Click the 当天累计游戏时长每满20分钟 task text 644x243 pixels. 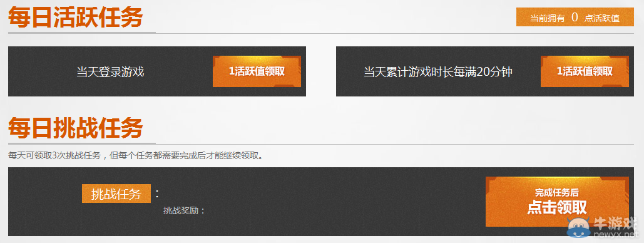(x=438, y=72)
